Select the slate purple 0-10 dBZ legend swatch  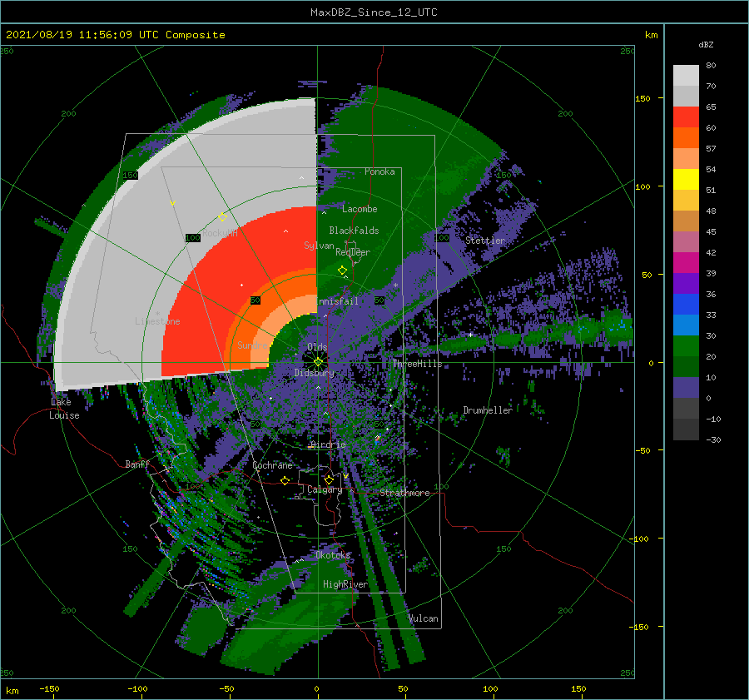(686, 388)
